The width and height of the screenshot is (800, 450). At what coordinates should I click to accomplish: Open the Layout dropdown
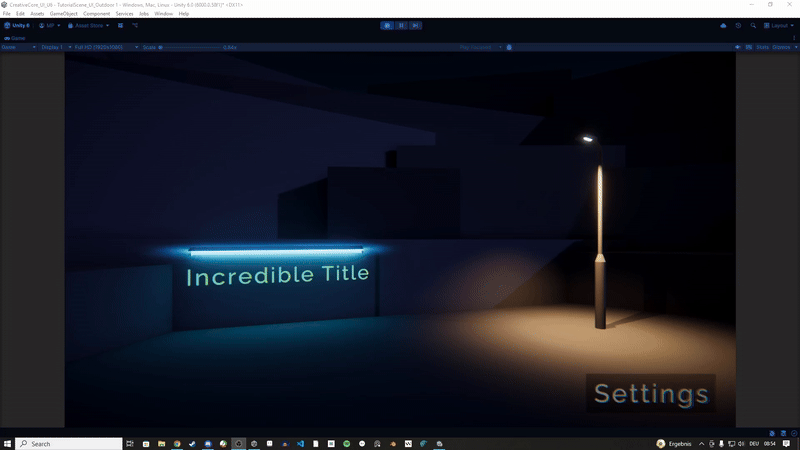779,25
